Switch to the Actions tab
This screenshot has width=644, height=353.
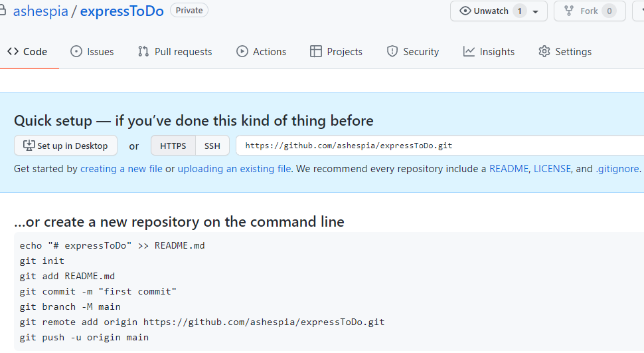pyautogui.click(x=261, y=51)
